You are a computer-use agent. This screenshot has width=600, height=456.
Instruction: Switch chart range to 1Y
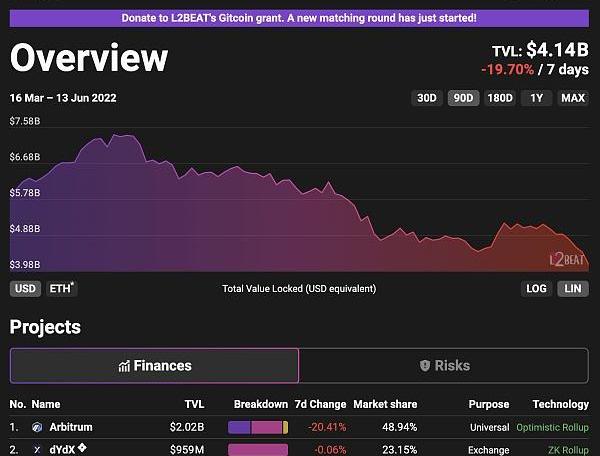(x=536, y=98)
